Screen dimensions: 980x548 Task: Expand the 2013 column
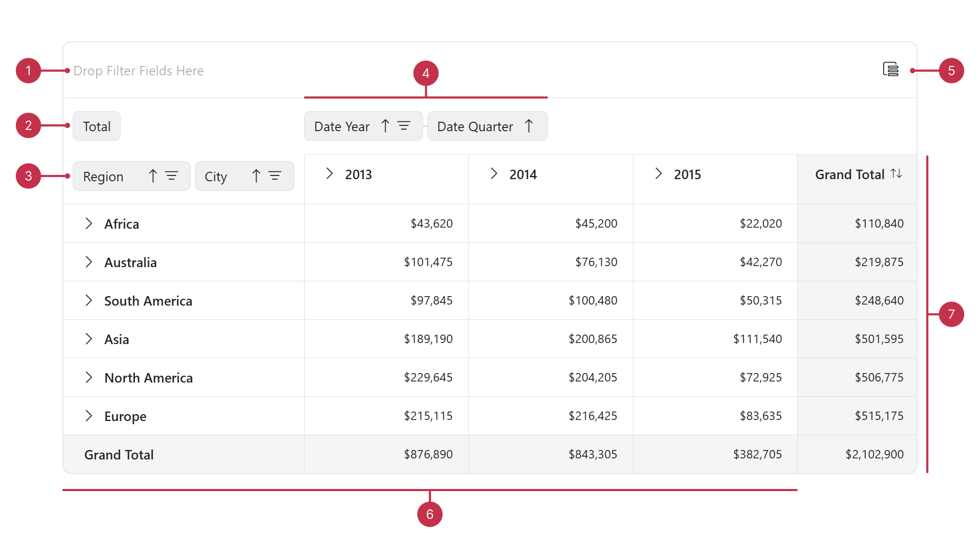[329, 174]
